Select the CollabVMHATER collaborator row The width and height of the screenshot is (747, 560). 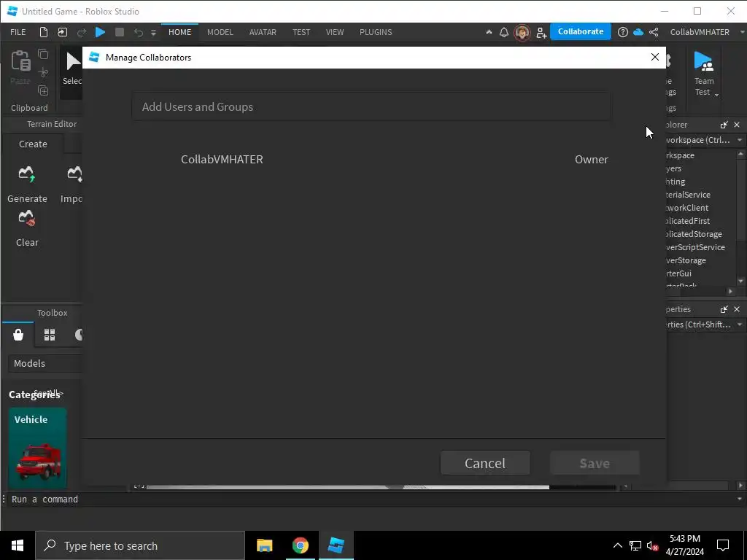[x=371, y=159]
